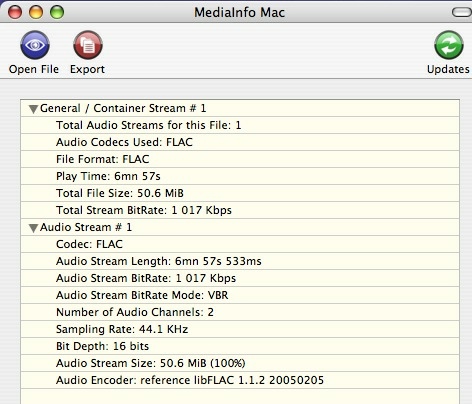472x404 pixels.
Task: Select the Bit Depth: 16 bits row
Action: pos(240,346)
